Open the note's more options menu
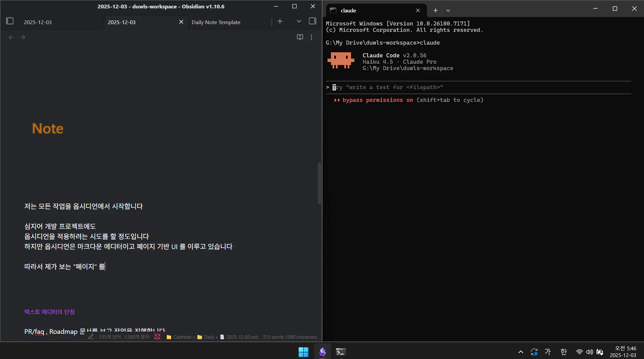Image resolution: width=644 pixels, height=359 pixels. point(311,37)
